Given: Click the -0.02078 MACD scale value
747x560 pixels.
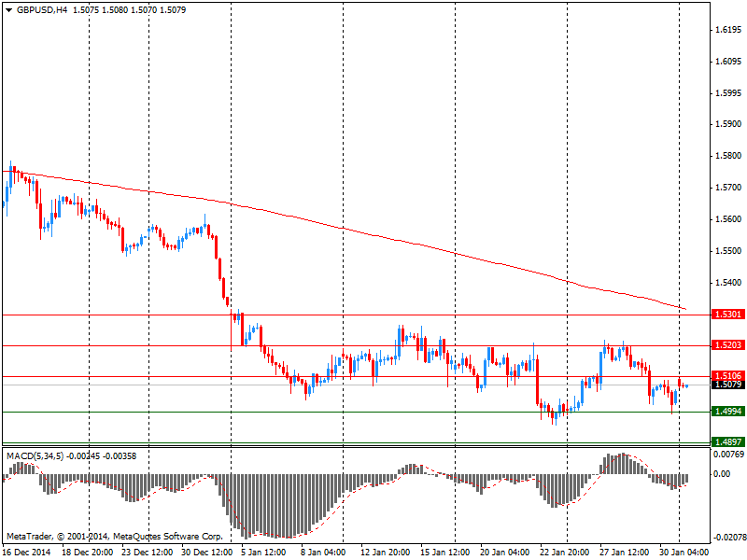Looking at the screenshot, I should coord(729,538).
